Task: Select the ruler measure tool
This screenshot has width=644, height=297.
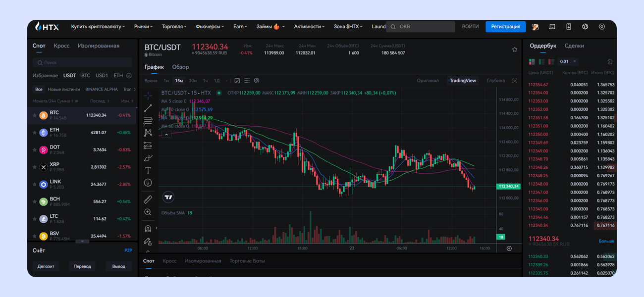Action: (148, 199)
